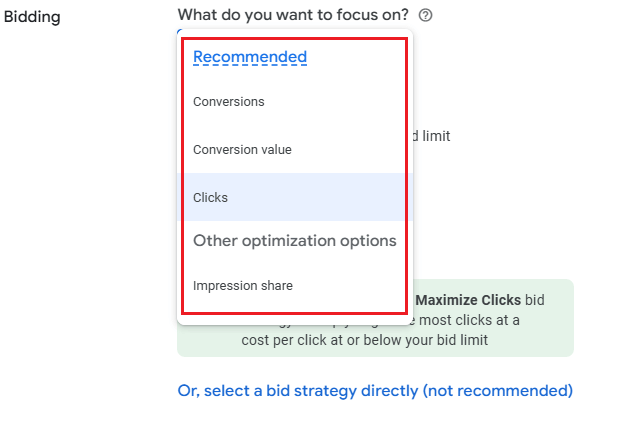Click the '(not recommended)' part of the link

click(x=497, y=390)
